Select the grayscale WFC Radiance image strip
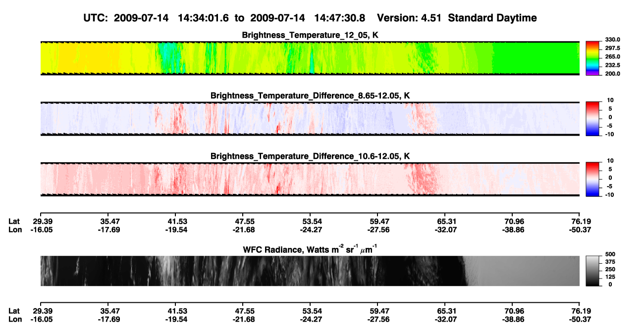The image size is (644, 330). [x=310, y=271]
